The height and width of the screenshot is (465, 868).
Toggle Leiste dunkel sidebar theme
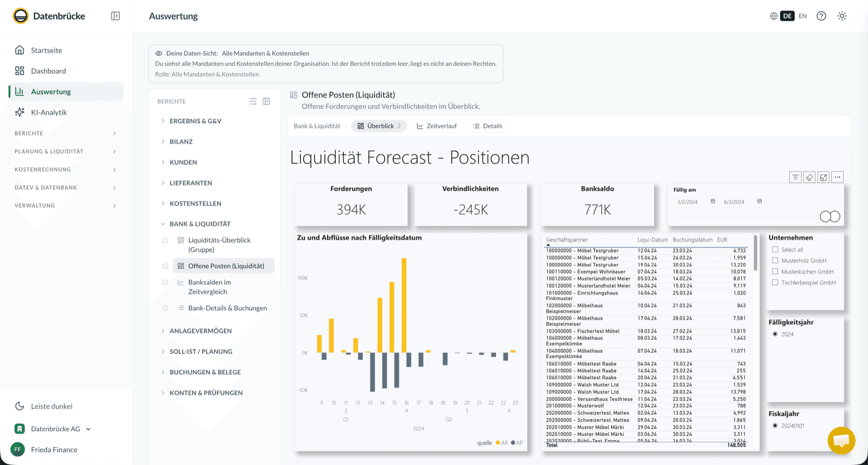[x=52, y=406]
